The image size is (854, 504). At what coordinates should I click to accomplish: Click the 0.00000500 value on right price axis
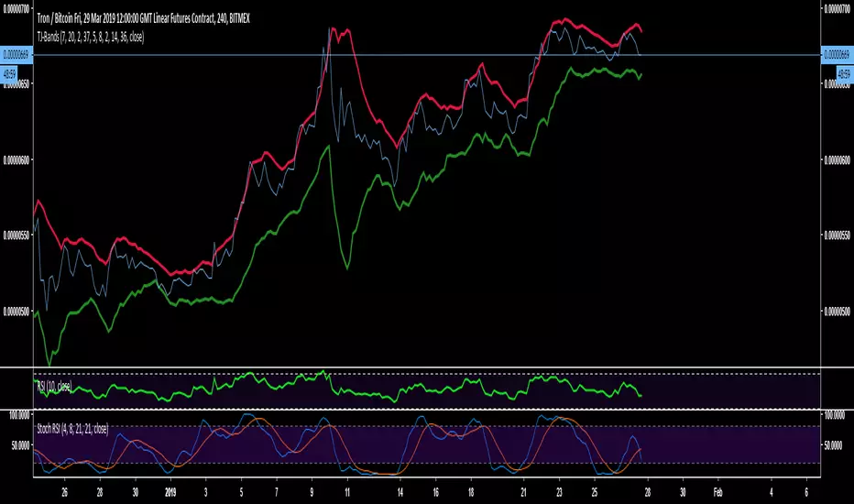coord(838,312)
